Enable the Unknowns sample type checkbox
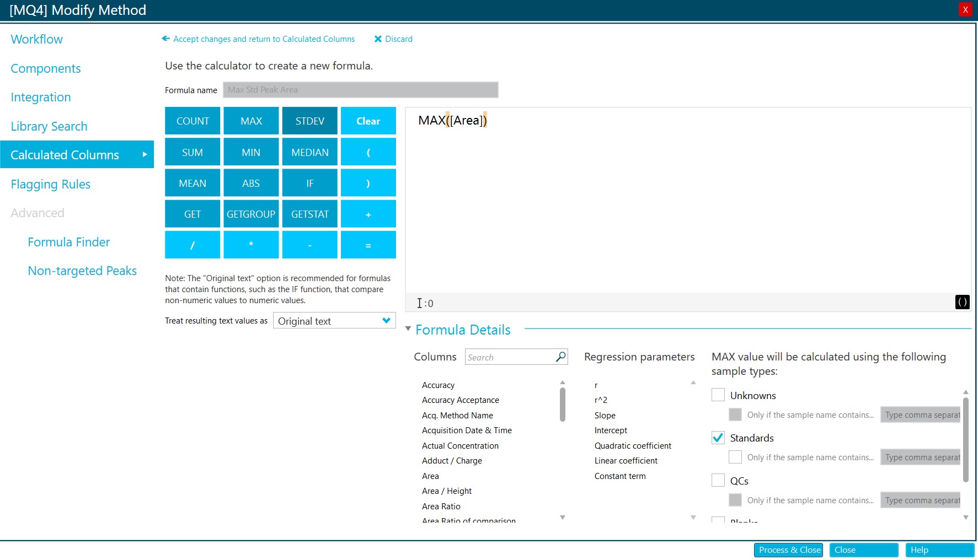Image resolution: width=978 pixels, height=560 pixels. 718,395
